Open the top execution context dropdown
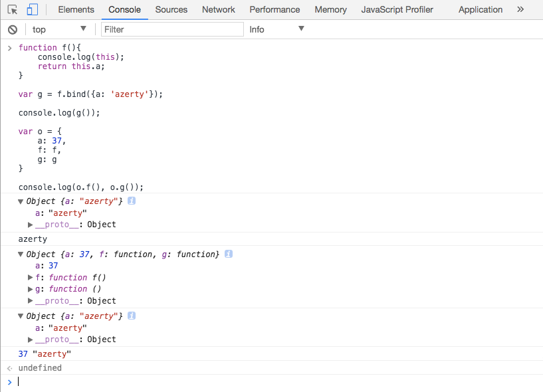 point(59,29)
